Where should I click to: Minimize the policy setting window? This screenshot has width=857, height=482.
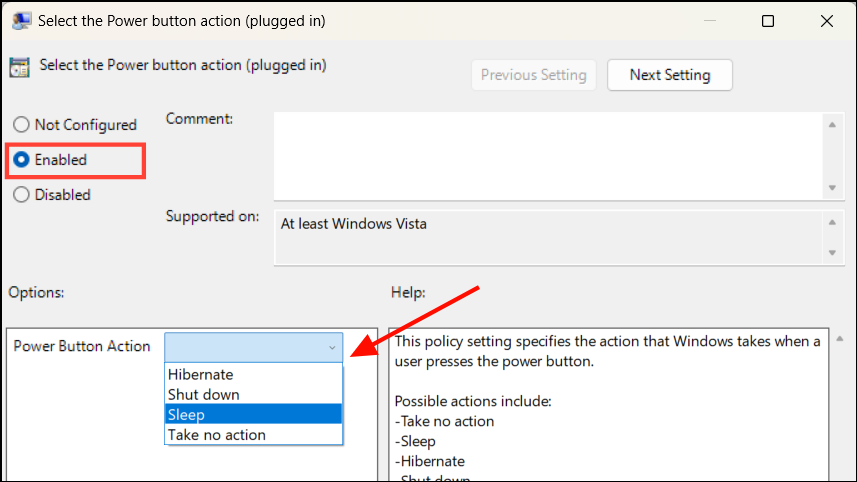click(x=709, y=20)
